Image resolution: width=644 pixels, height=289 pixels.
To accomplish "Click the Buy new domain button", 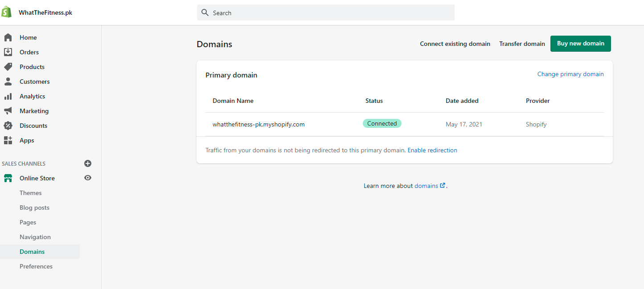I will [580, 44].
